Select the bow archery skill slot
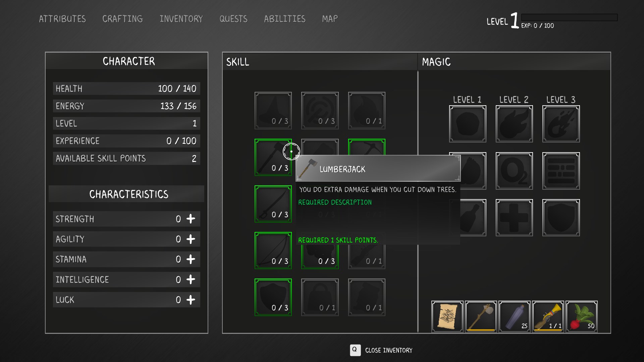Image resolution: width=644 pixels, height=362 pixels. coord(273,250)
